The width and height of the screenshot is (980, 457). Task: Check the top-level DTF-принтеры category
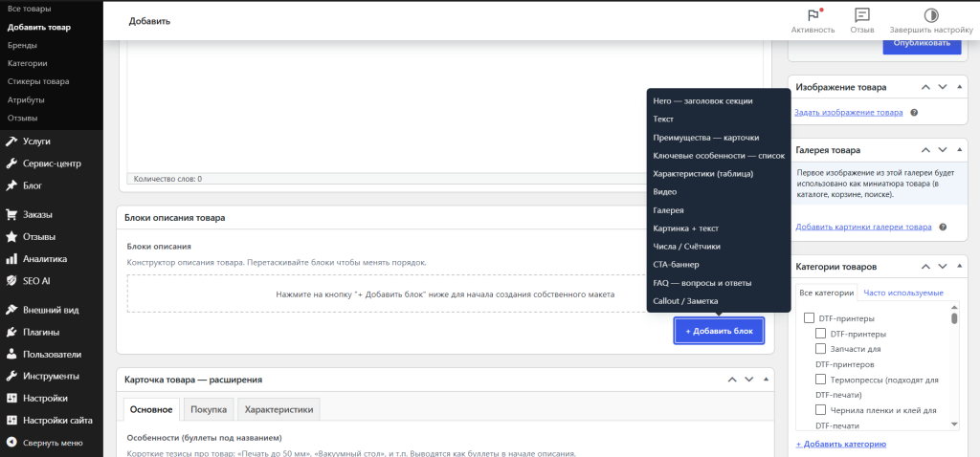coord(809,318)
